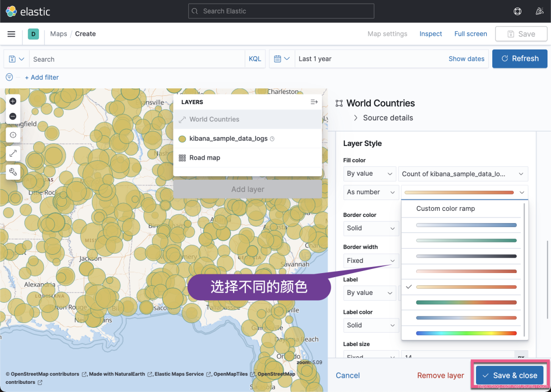This screenshot has width=551, height=392.
Task: Focus the query Search input
Action: tap(137, 59)
